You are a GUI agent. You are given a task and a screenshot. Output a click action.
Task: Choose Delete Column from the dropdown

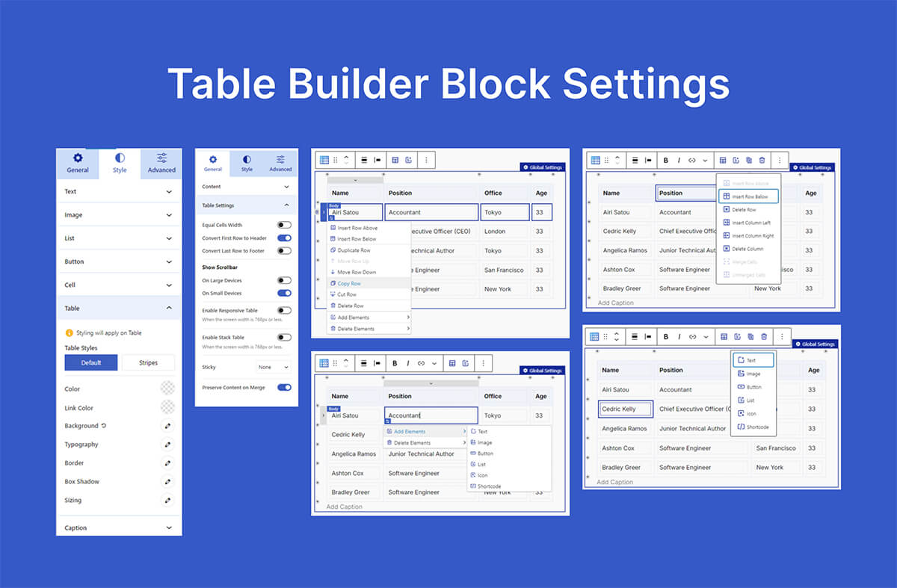(x=748, y=249)
